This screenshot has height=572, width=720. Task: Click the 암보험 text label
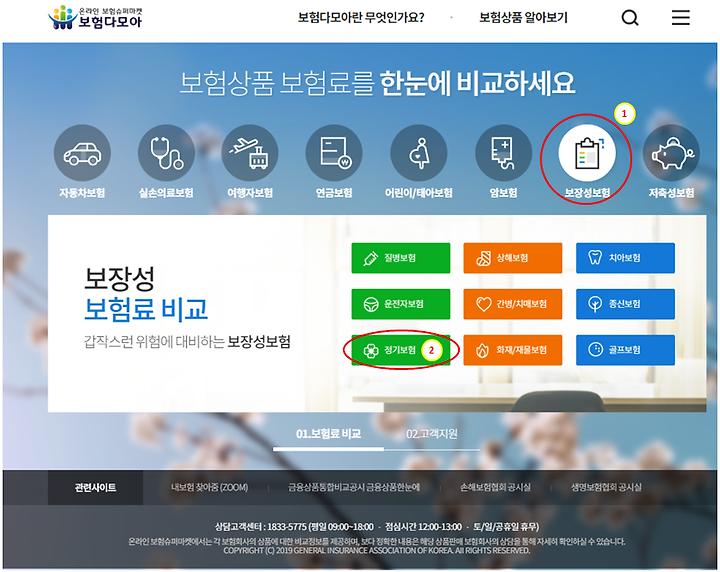[x=504, y=193]
